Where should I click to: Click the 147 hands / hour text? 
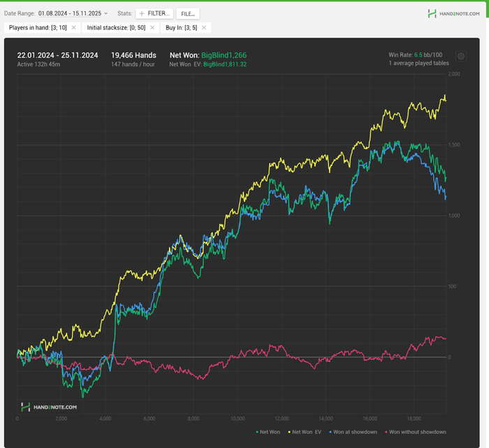tap(133, 64)
